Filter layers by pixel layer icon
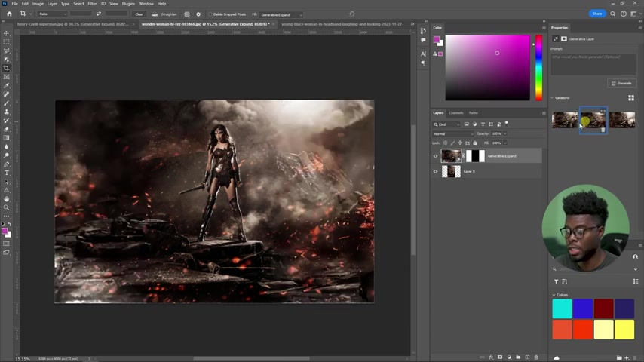The image size is (644, 362). (467, 124)
